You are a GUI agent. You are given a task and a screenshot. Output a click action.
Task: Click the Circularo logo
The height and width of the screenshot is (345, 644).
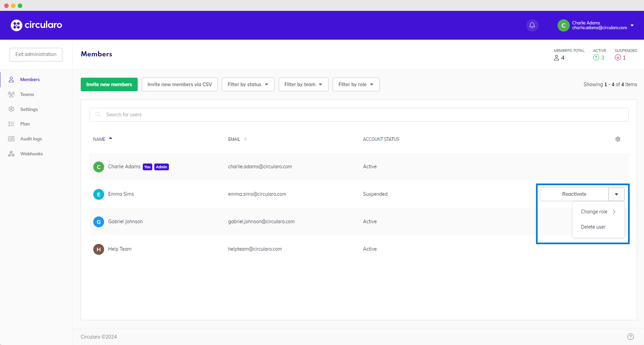tap(36, 25)
